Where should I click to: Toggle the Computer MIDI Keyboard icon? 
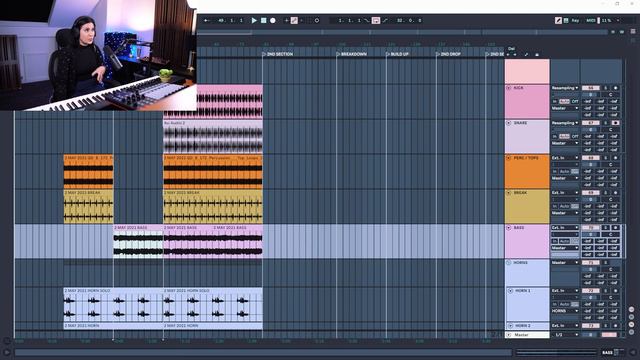(566, 20)
